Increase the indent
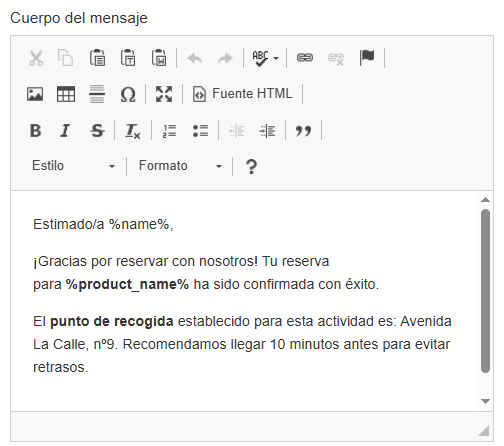 point(267,131)
